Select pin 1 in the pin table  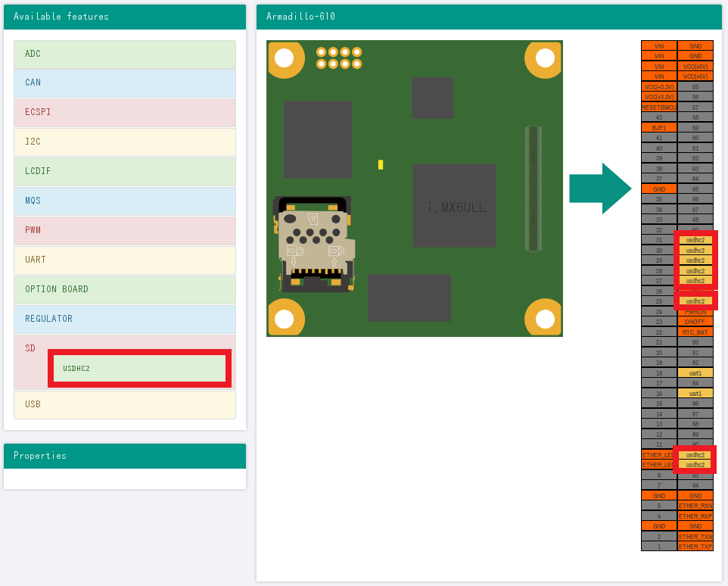(659, 547)
